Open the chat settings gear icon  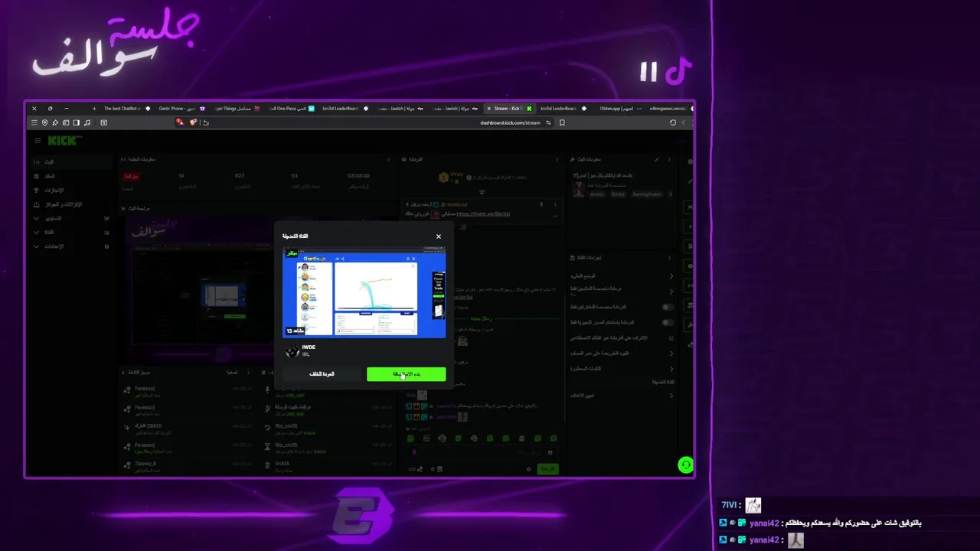pos(528,468)
